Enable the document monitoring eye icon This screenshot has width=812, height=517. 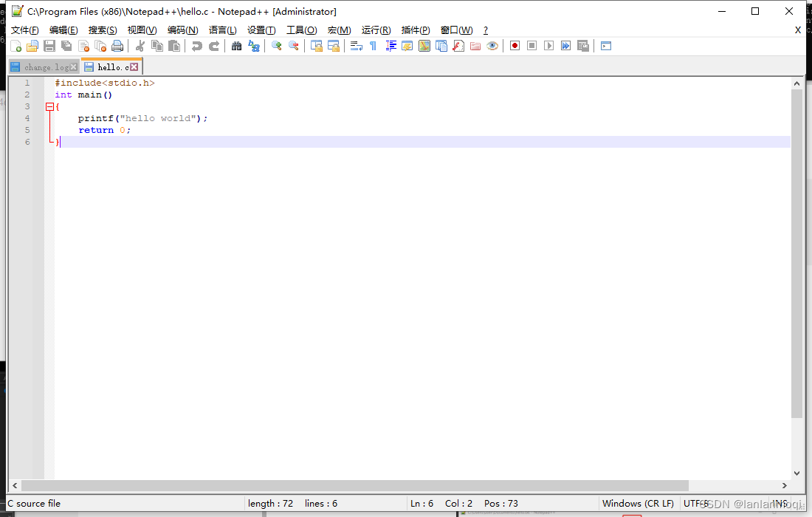[x=493, y=46]
